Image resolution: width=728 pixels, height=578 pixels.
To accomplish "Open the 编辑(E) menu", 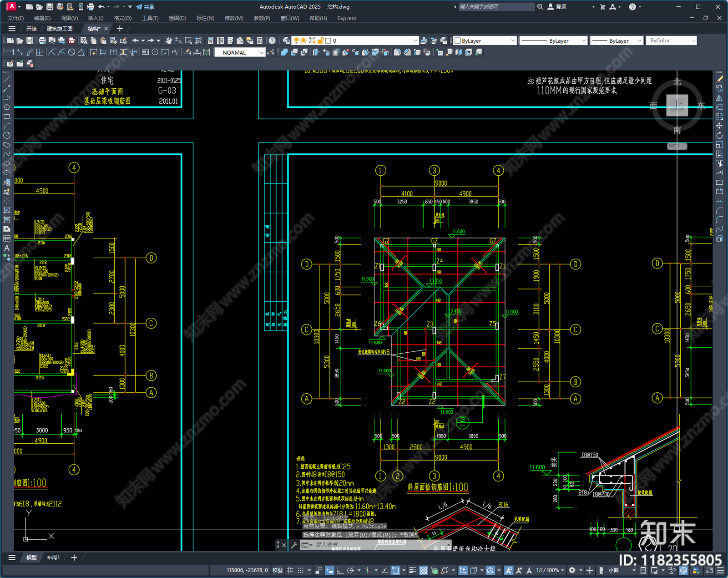I will pos(42,18).
